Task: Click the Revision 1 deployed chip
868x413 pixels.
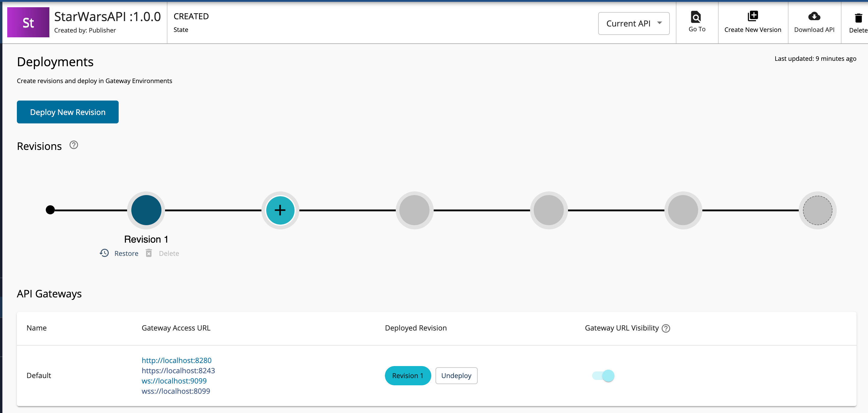Action: [x=407, y=376]
